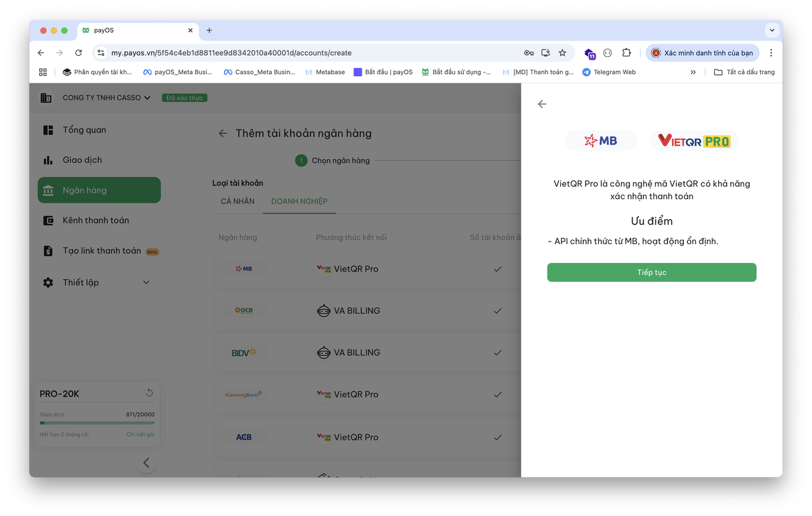Bookmark this page with the star icon
Image resolution: width=812 pixels, height=516 pixels.
point(562,53)
